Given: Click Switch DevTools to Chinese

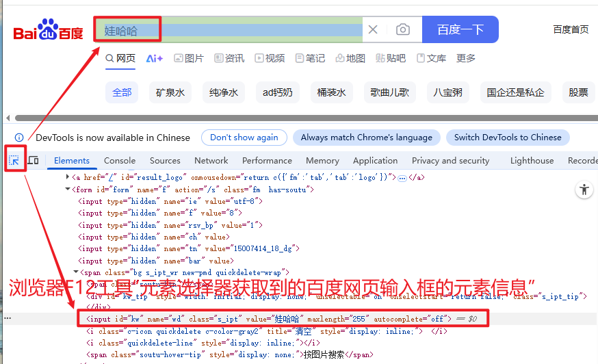Looking at the screenshot, I should coord(508,138).
